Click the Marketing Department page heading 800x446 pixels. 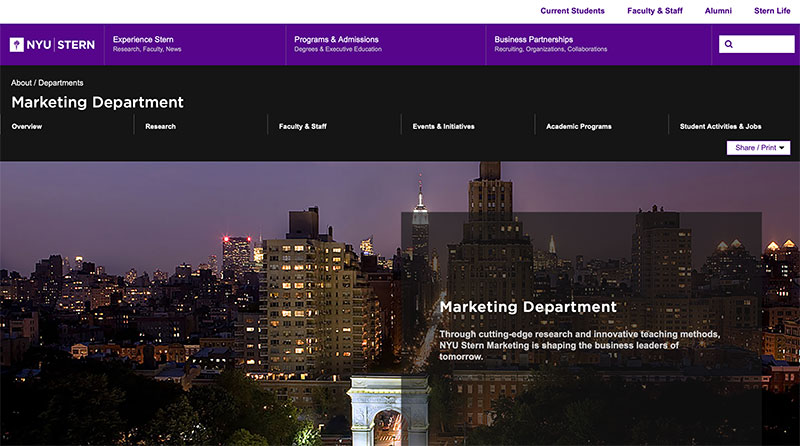pyautogui.click(x=97, y=102)
